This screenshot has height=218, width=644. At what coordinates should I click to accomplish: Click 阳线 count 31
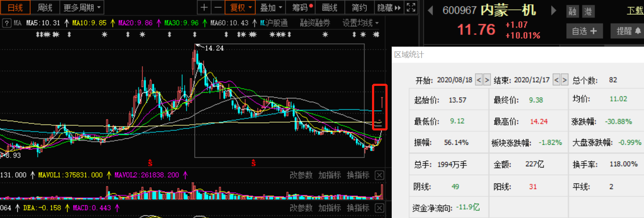[533, 186]
